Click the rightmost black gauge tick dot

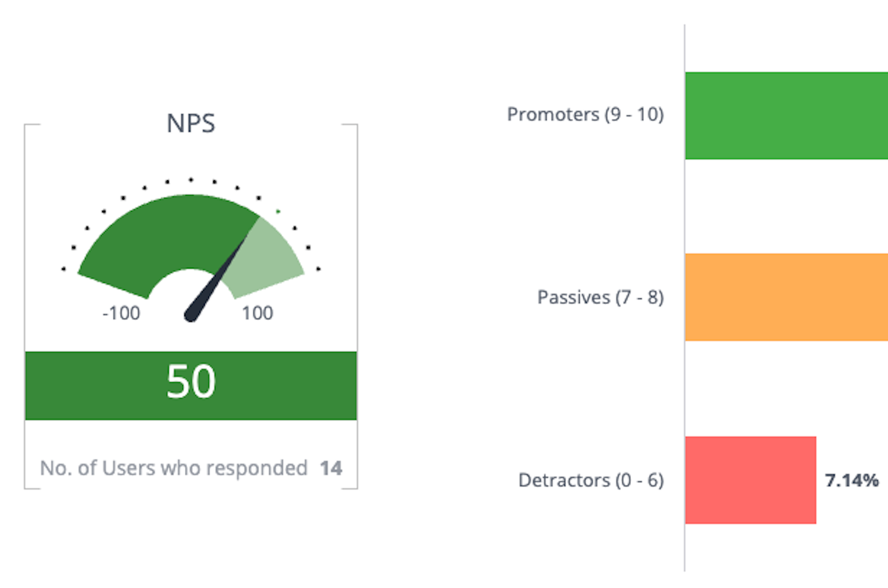pyautogui.click(x=319, y=269)
